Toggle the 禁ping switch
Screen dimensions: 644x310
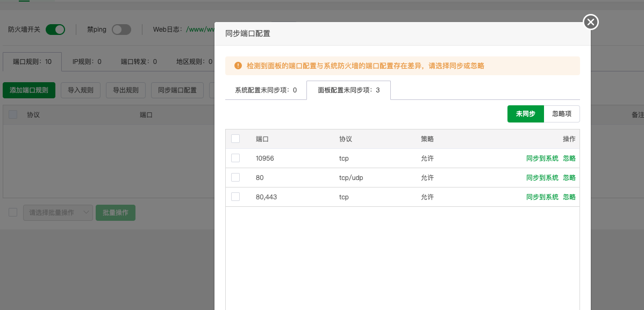[121, 30]
